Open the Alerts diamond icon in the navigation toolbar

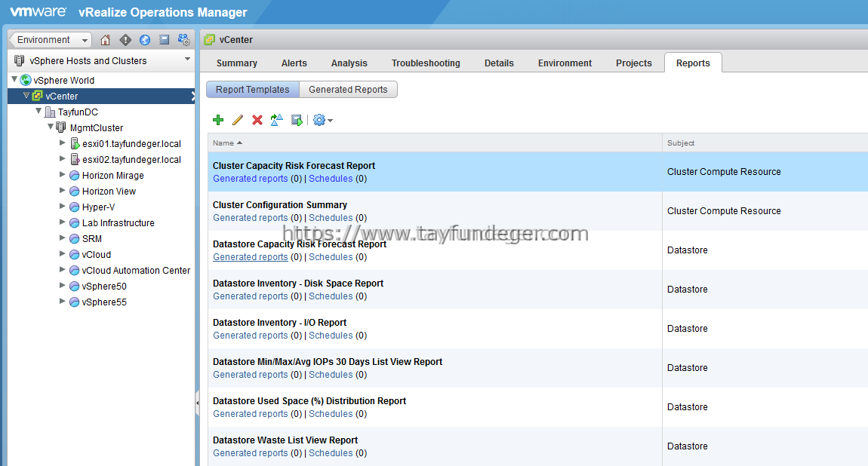point(125,40)
